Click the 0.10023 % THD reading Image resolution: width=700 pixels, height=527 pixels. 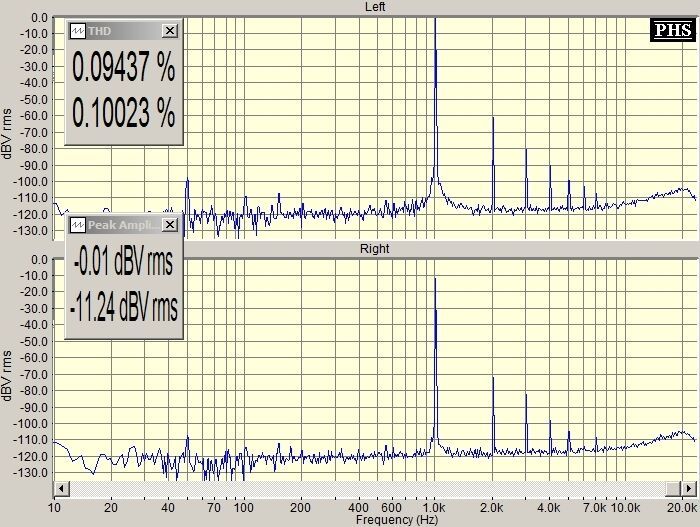tap(123, 113)
